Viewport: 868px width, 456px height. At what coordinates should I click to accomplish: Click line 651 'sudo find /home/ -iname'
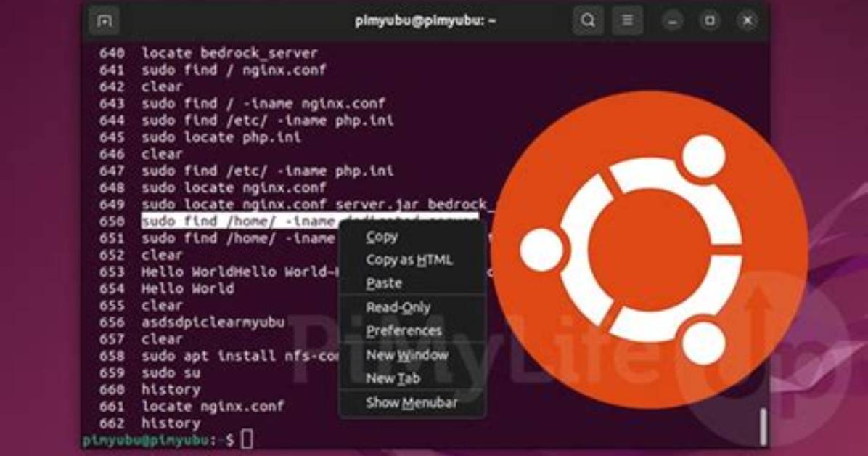click(x=239, y=238)
